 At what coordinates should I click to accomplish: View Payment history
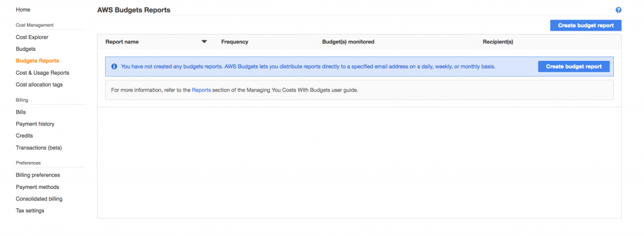point(35,124)
